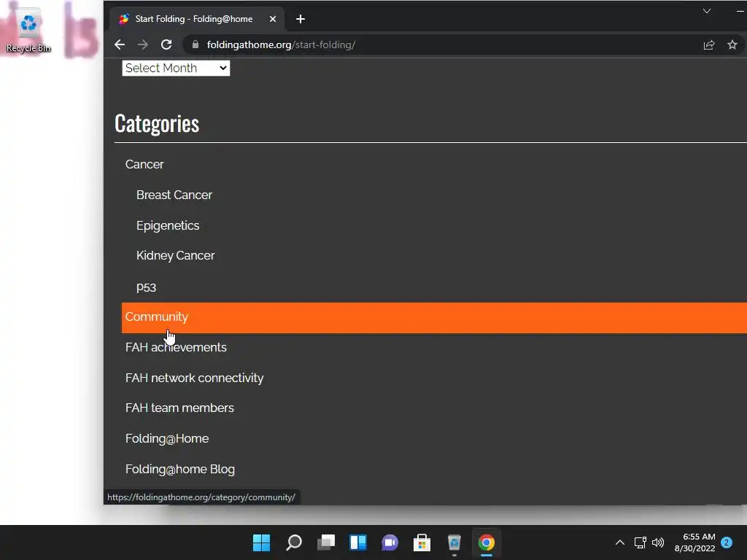Close the Start Folding tab

[x=273, y=19]
